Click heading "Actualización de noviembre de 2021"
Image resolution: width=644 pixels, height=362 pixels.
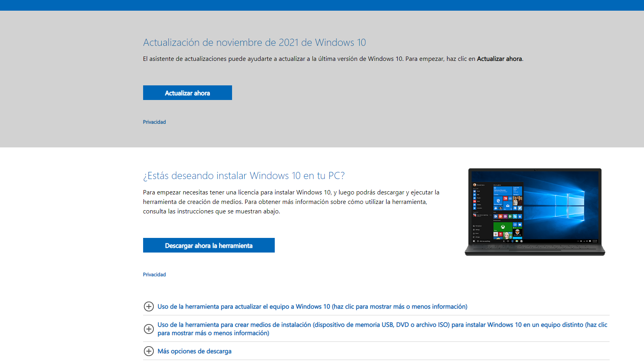point(254,42)
